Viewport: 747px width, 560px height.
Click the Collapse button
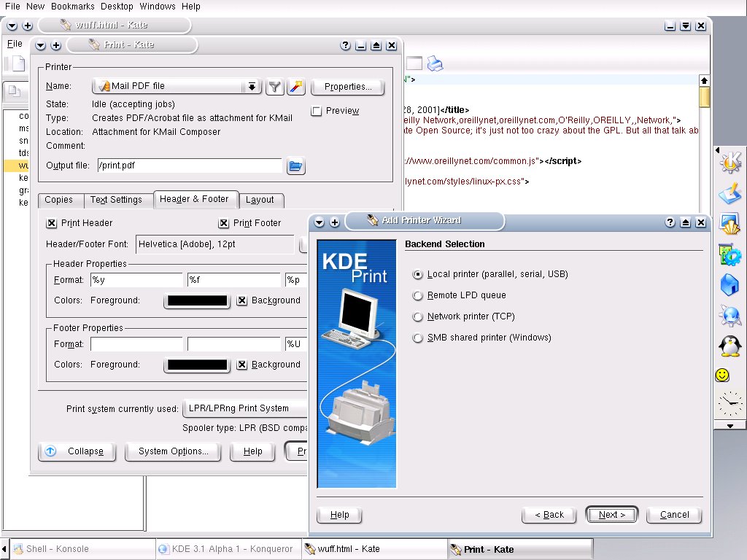[x=77, y=451]
